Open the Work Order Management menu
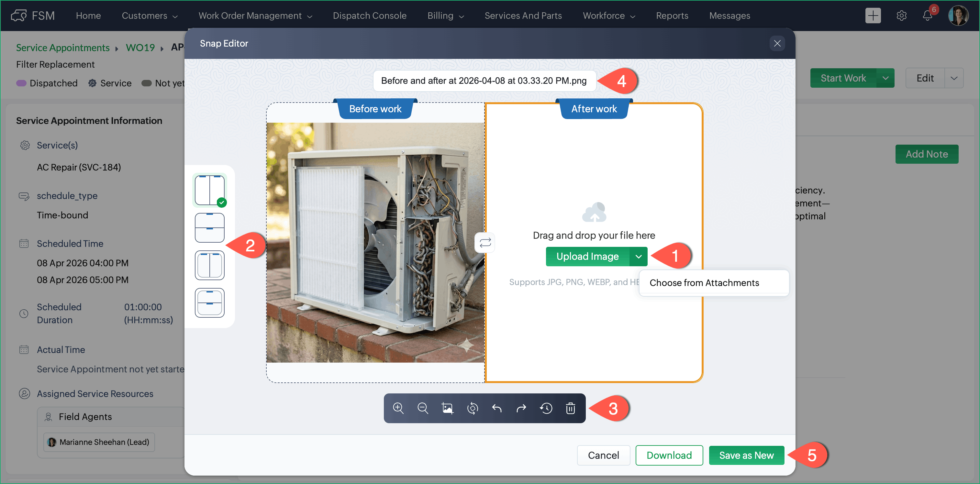This screenshot has height=484, width=980. [255, 16]
